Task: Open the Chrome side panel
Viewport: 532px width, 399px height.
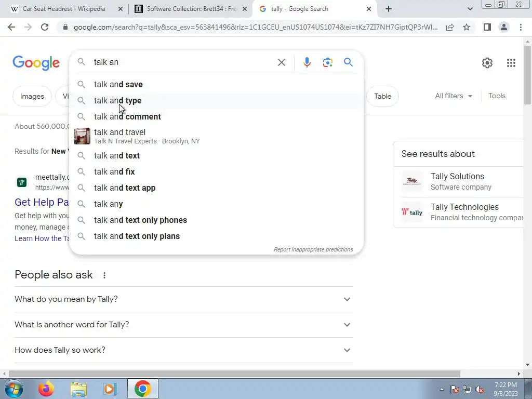Action: point(487,27)
